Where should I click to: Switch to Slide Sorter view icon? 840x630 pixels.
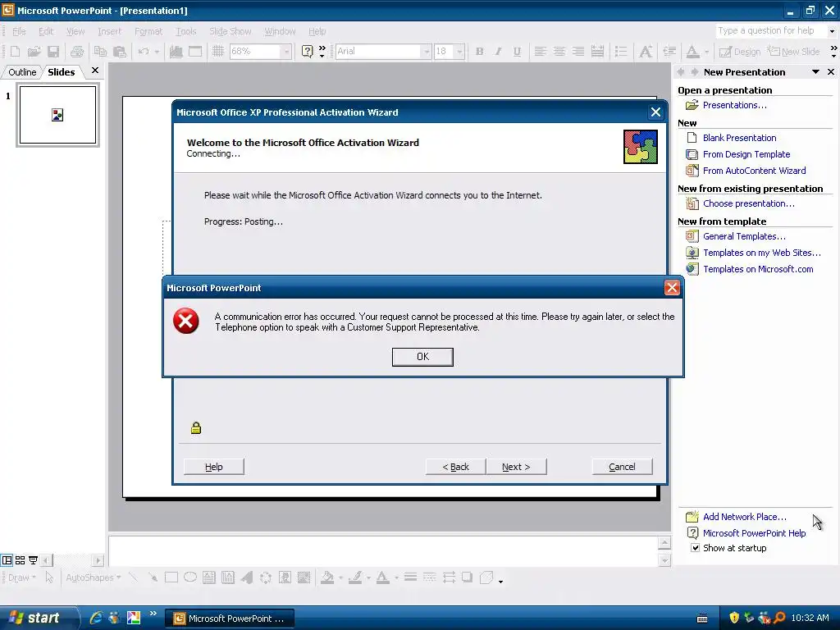pyautogui.click(x=20, y=560)
